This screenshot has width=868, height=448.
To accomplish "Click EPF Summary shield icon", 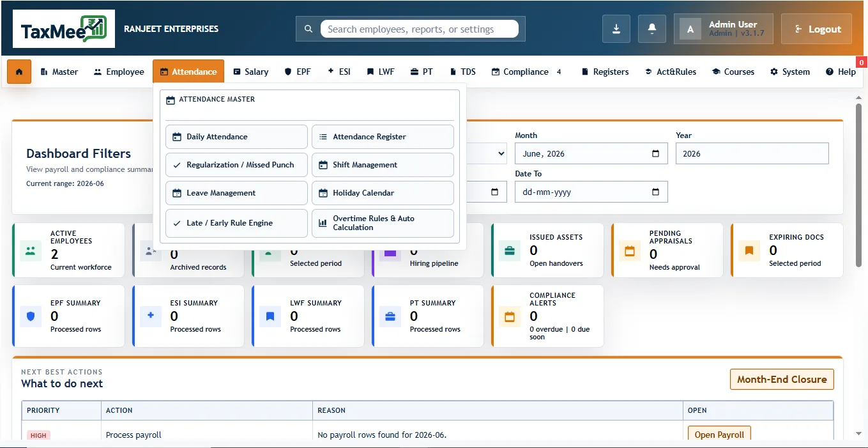I will tap(31, 316).
